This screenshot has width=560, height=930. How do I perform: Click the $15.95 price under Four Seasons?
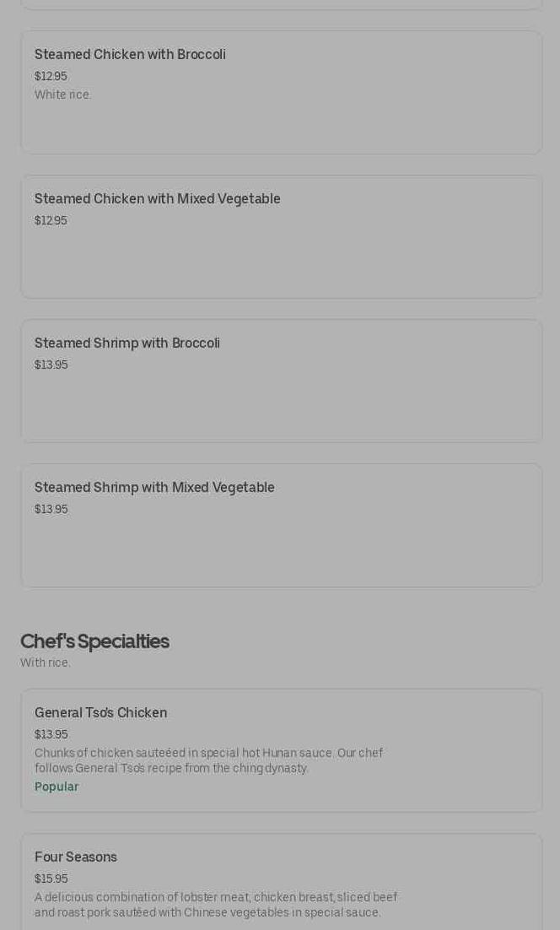click(51, 879)
